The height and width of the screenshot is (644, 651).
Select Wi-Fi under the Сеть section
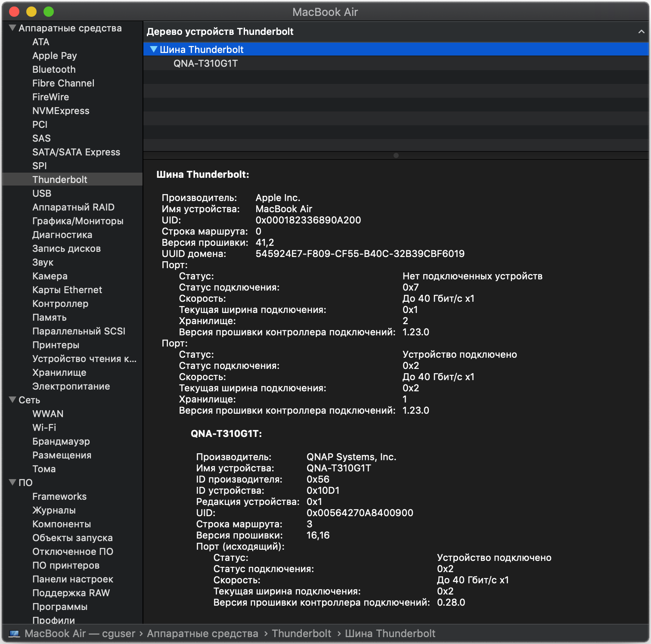44,427
